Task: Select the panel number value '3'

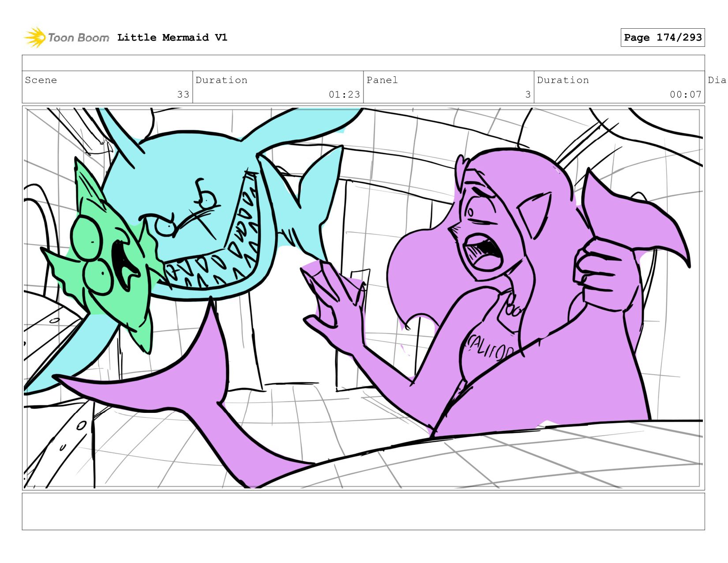Action: 528,94
